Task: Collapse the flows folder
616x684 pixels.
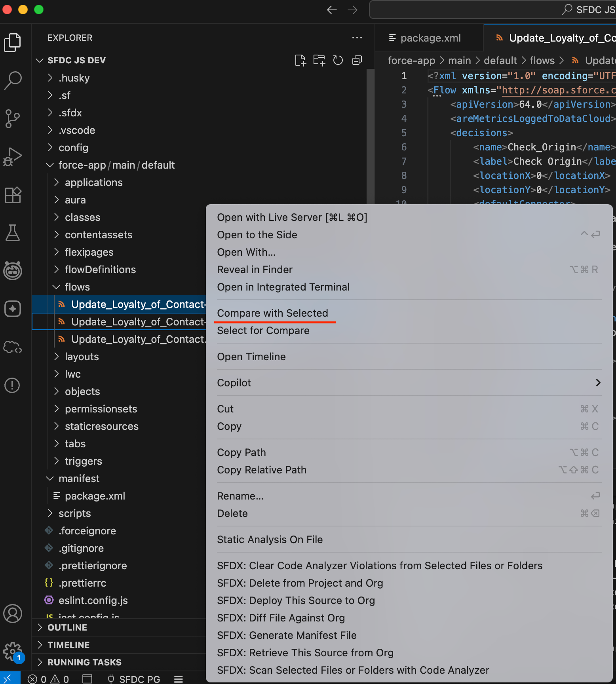Action: click(77, 287)
